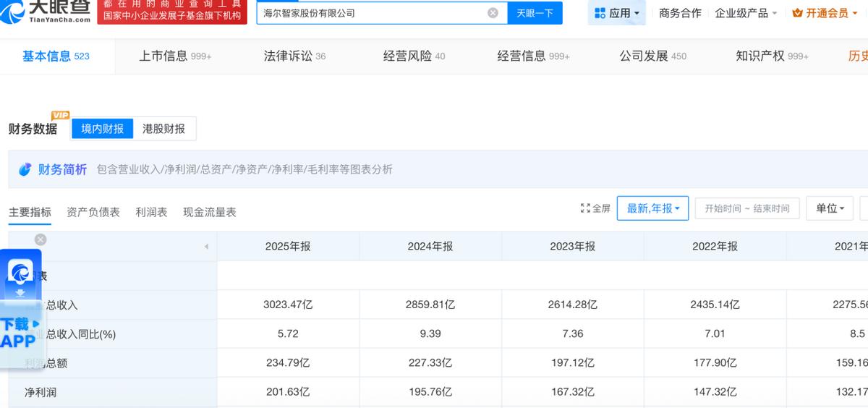Clear the search box text
The width and height of the screenshot is (868, 408).
click(x=493, y=13)
